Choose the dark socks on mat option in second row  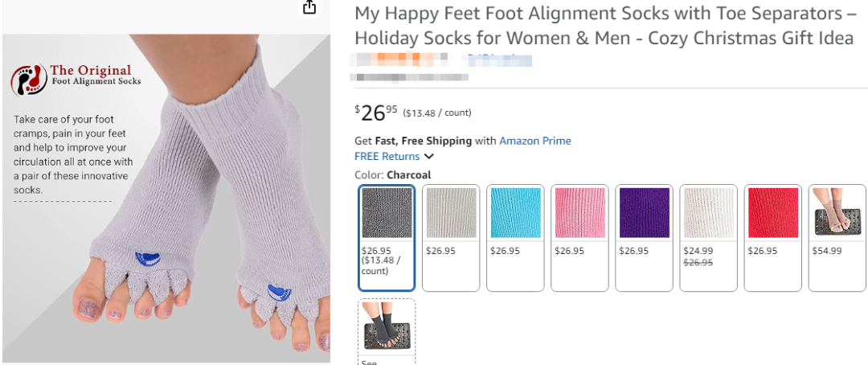coord(387,330)
